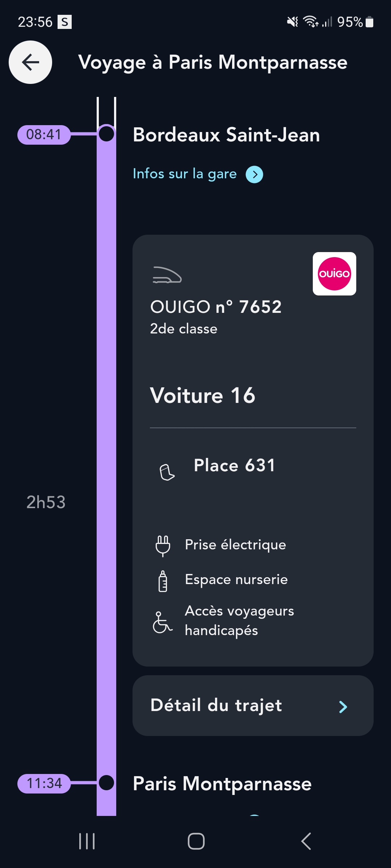Tap the Voiture 16 coach label

pos(203,395)
